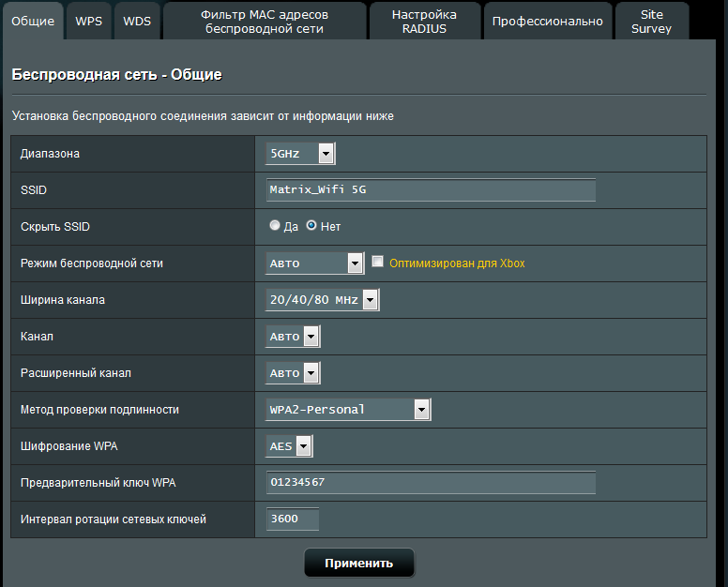Open Шифрование WPA AES dropdown
The height and width of the screenshot is (587, 728).
[x=289, y=446]
